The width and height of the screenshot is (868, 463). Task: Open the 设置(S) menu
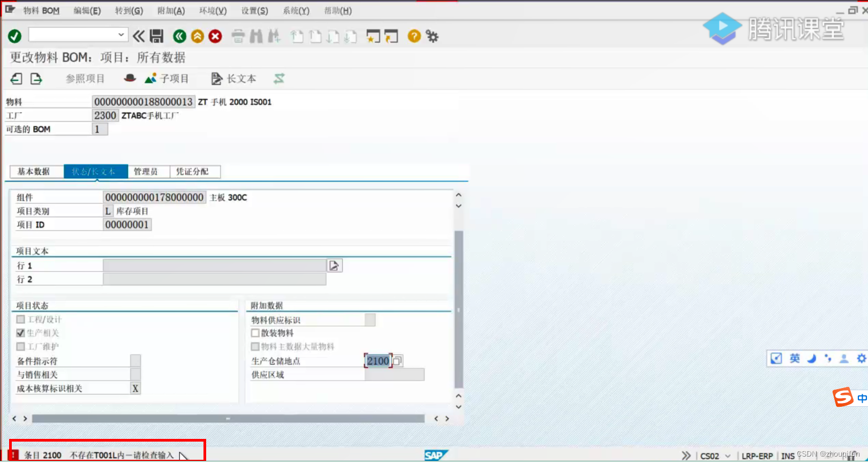click(x=255, y=11)
